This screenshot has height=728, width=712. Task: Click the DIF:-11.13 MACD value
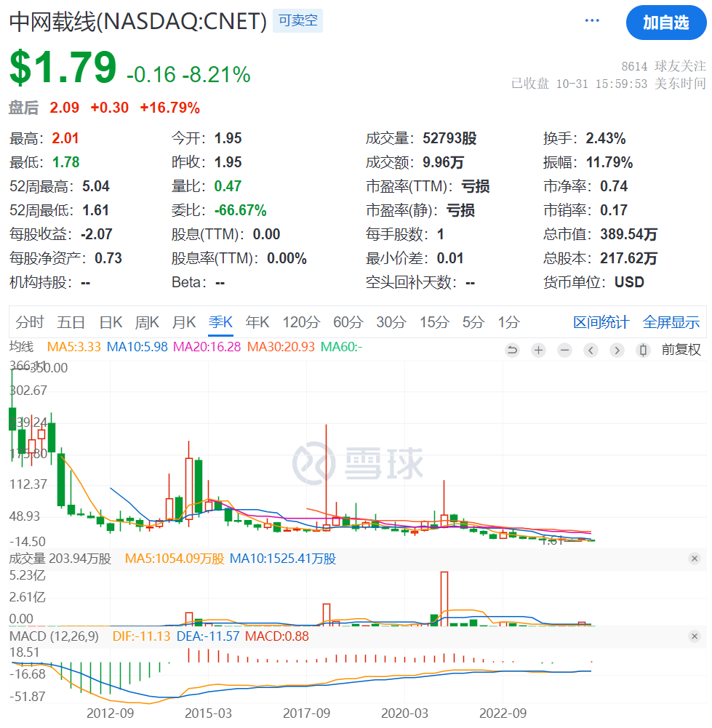[142, 636]
